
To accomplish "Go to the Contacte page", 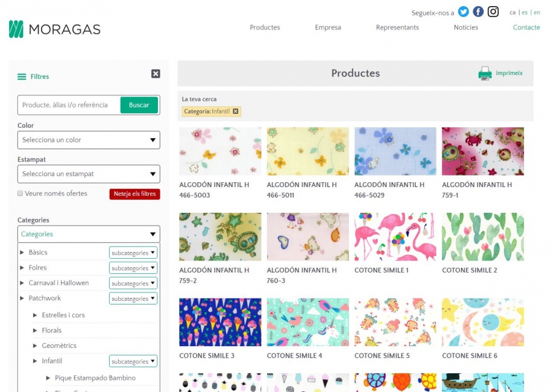I will [x=527, y=28].
